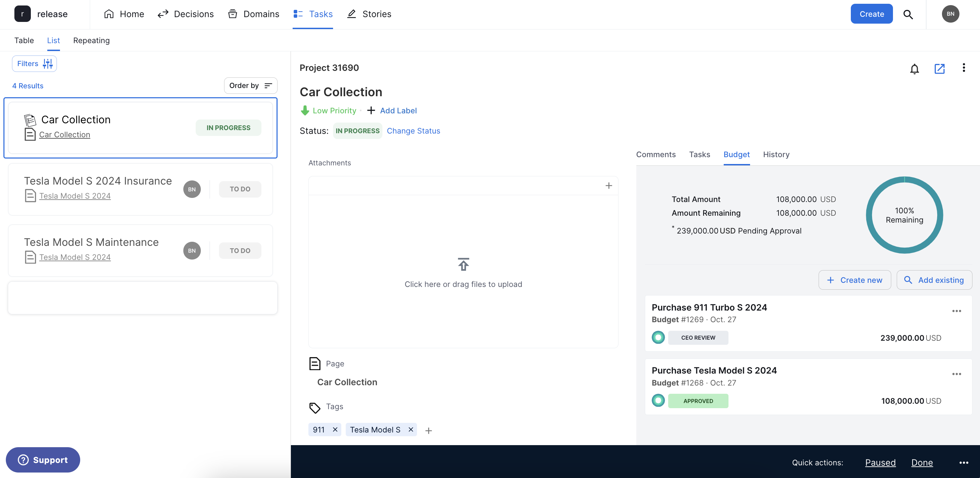This screenshot has height=478, width=980.
Task: Click the upload arrow icon
Action: click(463, 264)
